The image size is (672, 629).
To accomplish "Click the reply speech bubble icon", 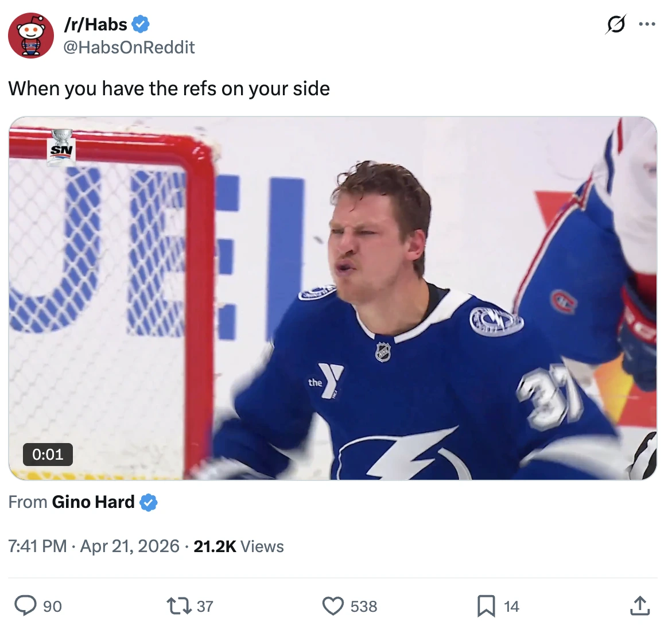I will pyautogui.click(x=25, y=605).
